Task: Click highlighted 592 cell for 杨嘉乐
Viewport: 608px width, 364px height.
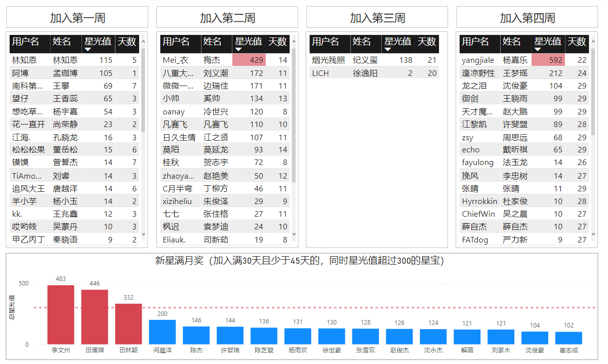Action: point(548,60)
